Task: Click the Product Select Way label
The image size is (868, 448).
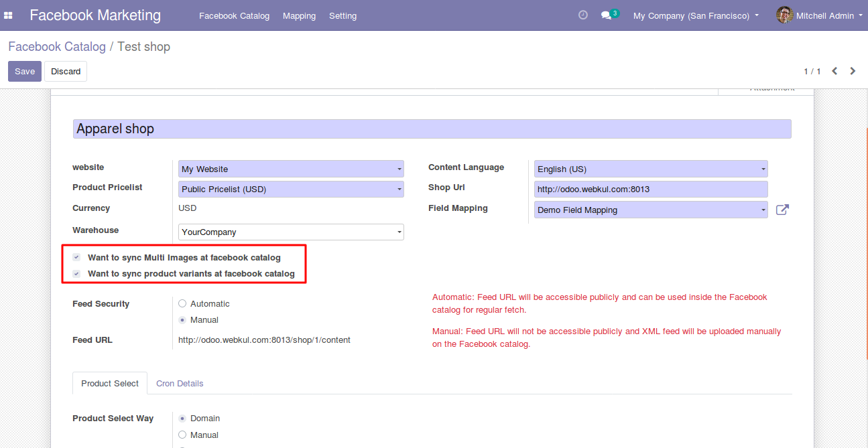Action: 113,418
